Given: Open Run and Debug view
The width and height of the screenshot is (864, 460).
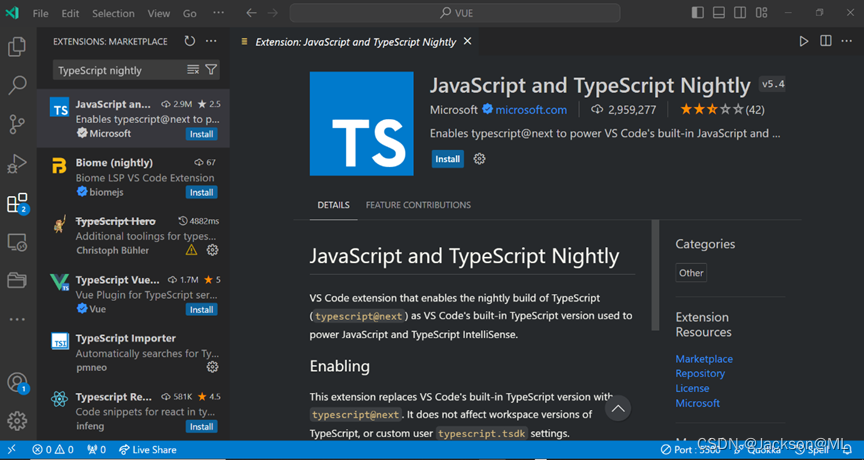Looking at the screenshot, I should (17, 164).
